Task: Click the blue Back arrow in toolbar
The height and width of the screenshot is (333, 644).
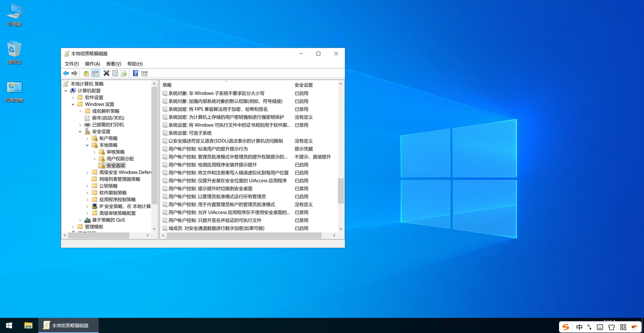Action: 66,73
